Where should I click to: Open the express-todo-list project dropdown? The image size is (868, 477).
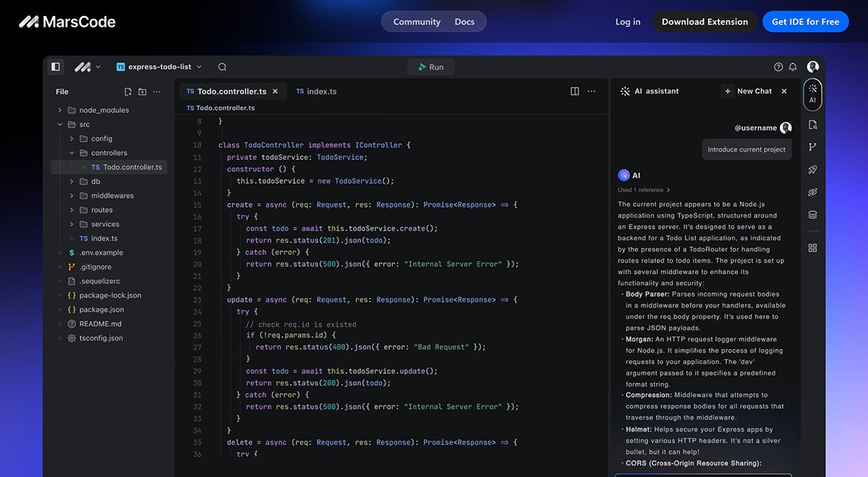pos(159,67)
